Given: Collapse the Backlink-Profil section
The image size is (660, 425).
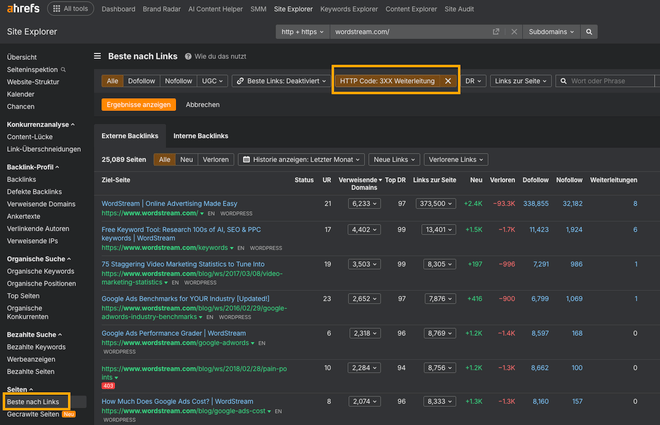Looking at the screenshot, I should pyautogui.click(x=33, y=167).
